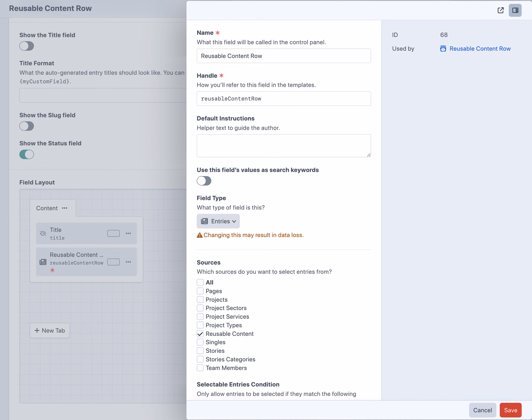This screenshot has width=532, height=420.
Task: Click the Sources heading
Action: (x=209, y=262)
